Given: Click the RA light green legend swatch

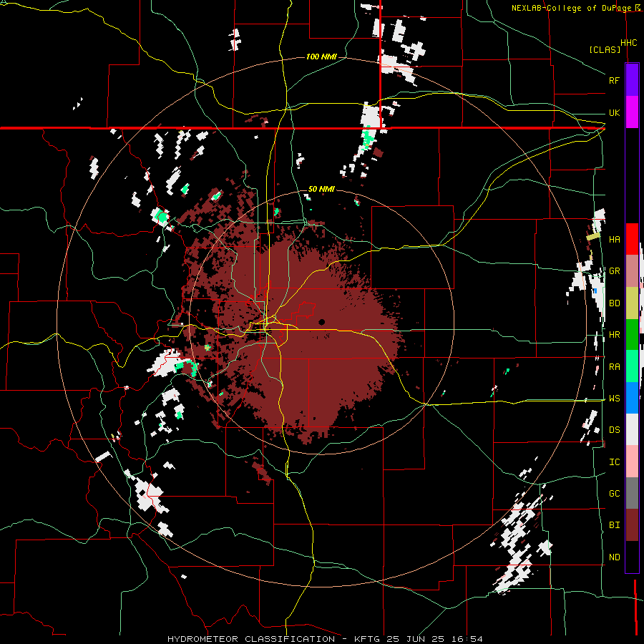Looking at the screenshot, I should (x=632, y=366).
